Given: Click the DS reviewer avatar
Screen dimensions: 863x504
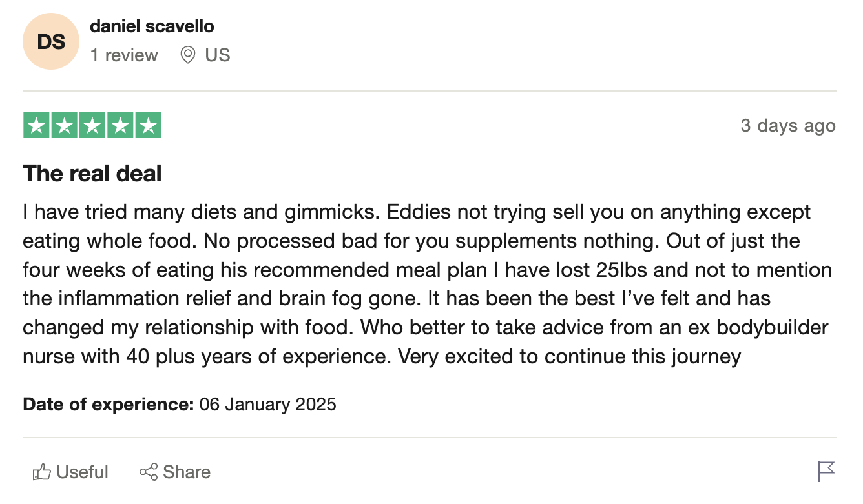Looking at the screenshot, I should (x=51, y=42).
